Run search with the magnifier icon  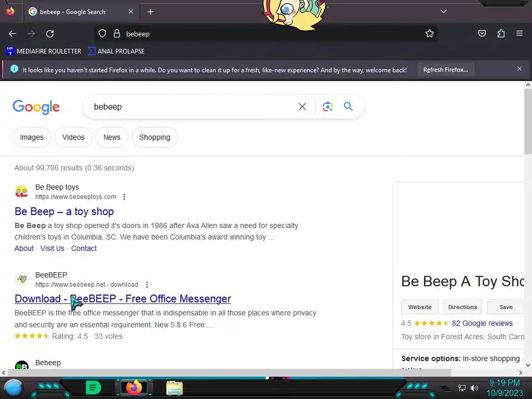(x=349, y=107)
